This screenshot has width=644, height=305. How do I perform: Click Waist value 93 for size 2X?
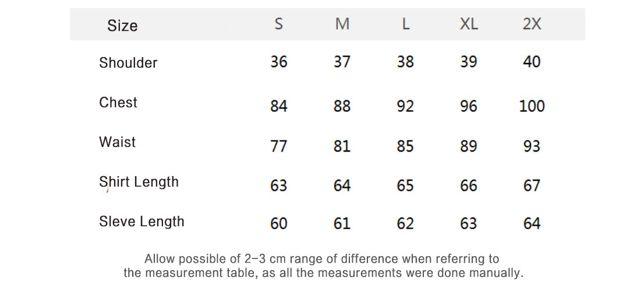click(532, 146)
